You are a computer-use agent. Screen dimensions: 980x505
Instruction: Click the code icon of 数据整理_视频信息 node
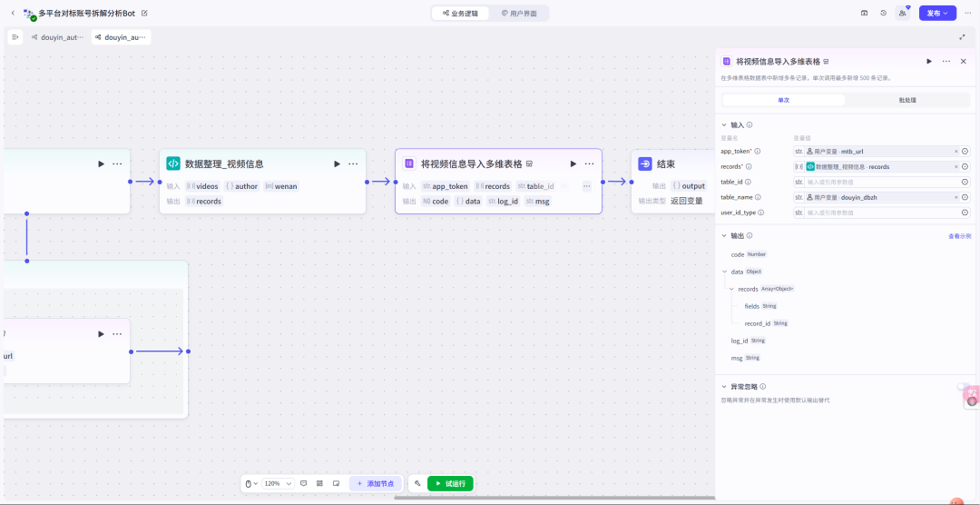[x=173, y=163]
